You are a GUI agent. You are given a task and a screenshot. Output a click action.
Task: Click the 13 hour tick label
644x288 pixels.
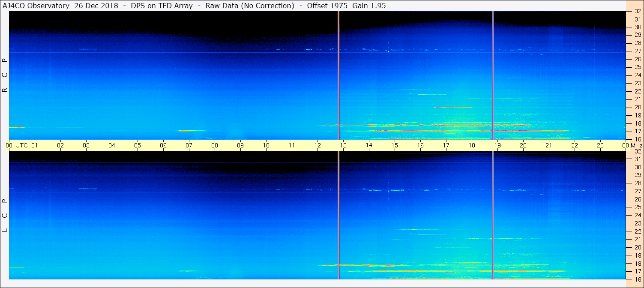pyautogui.click(x=343, y=145)
